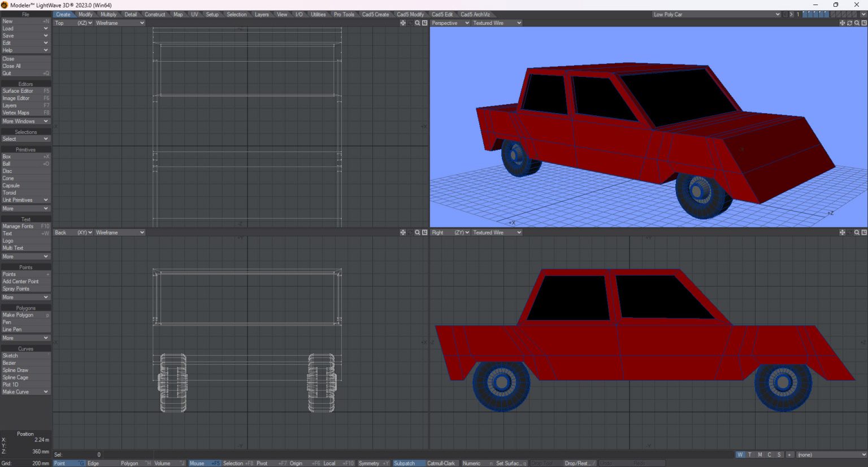Switch to the Modify tab
The image size is (868, 467).
click(85, 14)
